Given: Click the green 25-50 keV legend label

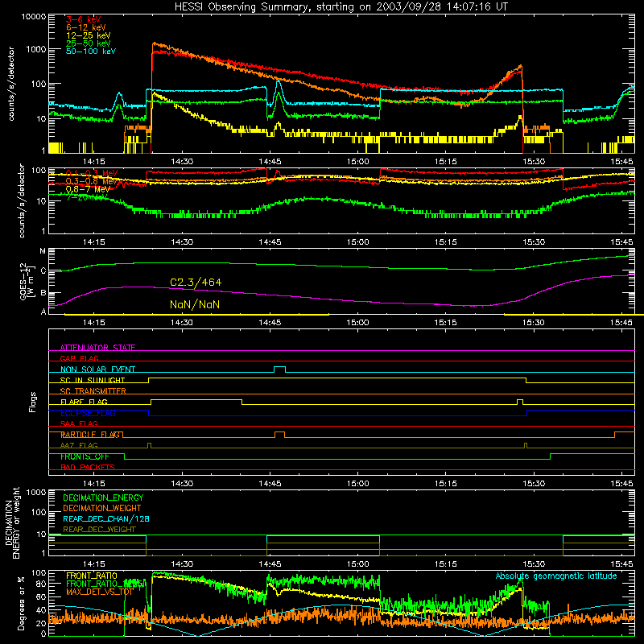Looking at the screenshot, I should pos(89,43).
